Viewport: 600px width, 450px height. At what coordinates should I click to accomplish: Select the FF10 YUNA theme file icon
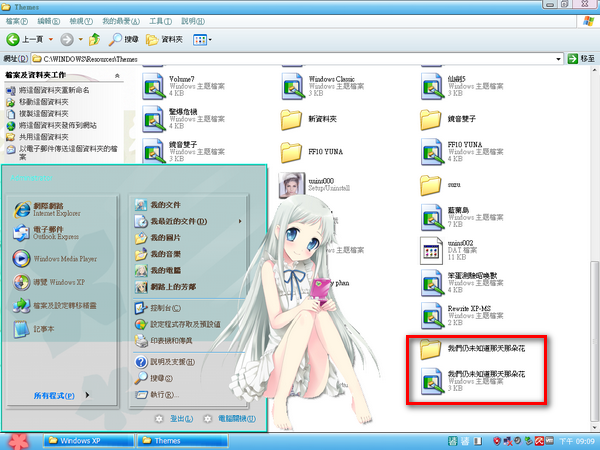[432, 152]
